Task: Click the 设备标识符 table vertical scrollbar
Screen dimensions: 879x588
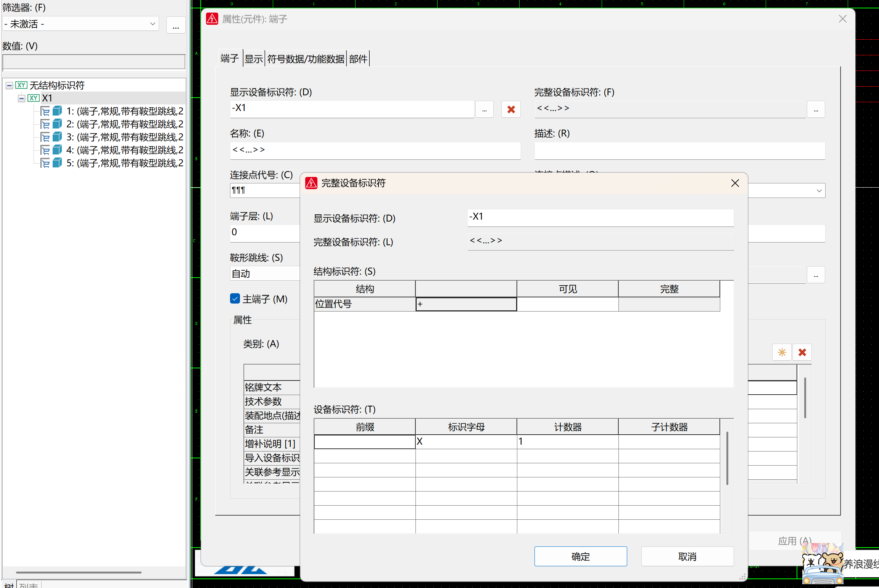Action: pyautogui.click(x=727, y=458)
